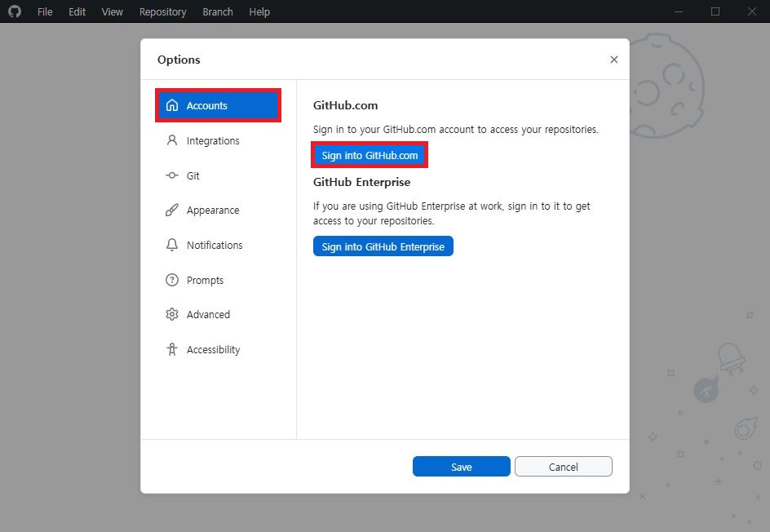Click the commit icon beside Git
Image resolution: width=770 pixels, height=532 pixels.
[172, 175]
